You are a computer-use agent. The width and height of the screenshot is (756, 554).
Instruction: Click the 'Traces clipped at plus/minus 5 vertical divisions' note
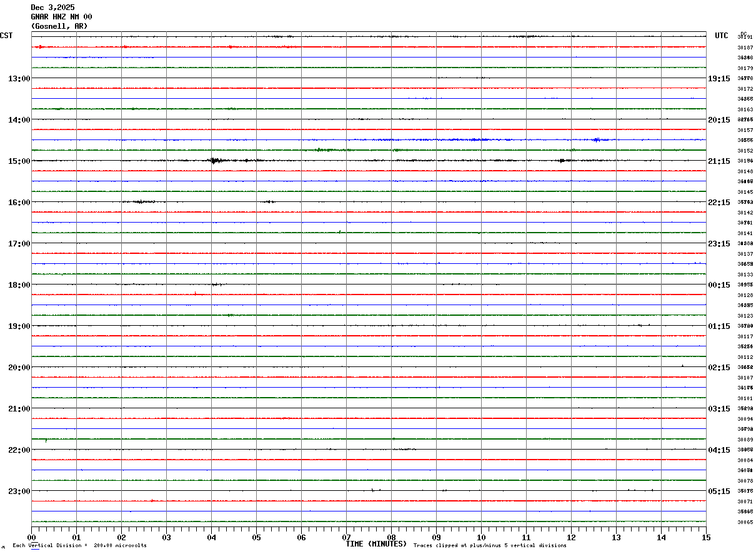[490, 545]
